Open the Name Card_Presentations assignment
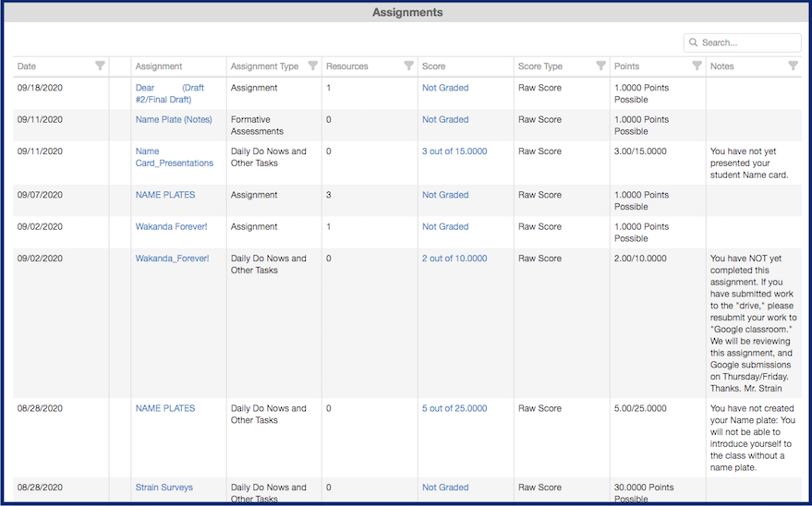812x506 pixels. 174,157
